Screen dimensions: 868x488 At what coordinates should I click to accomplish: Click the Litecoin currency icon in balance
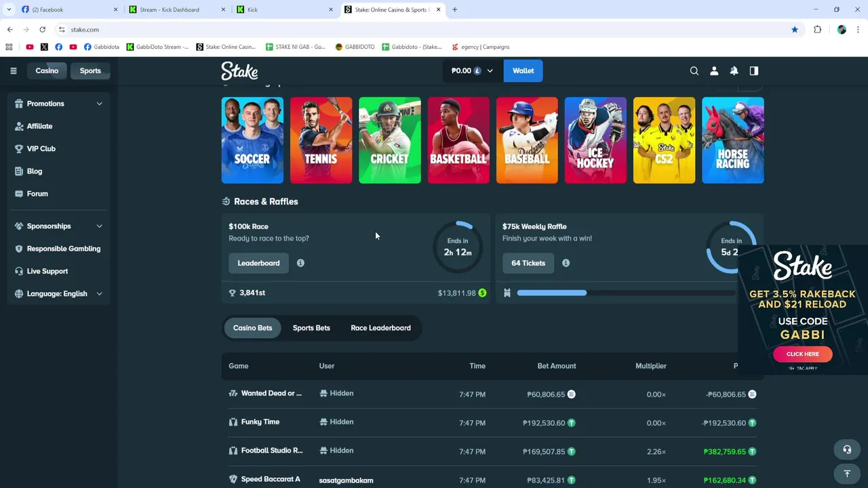477,70
